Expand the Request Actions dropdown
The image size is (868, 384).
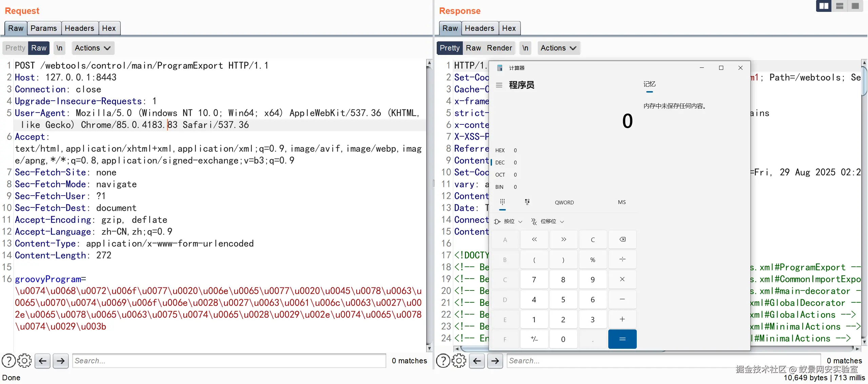(x=93, y=48)
